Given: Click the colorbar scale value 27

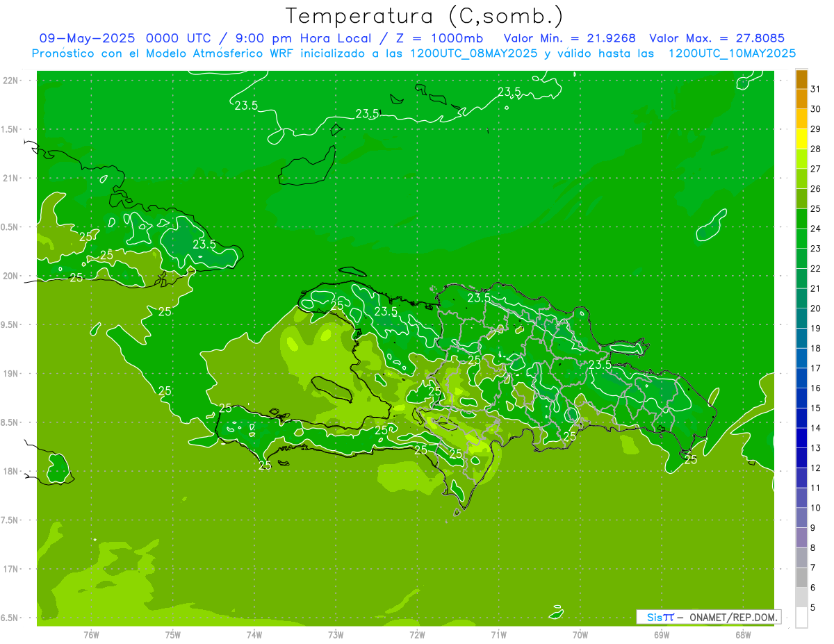Looking at the screenshot, I should 816,169.
